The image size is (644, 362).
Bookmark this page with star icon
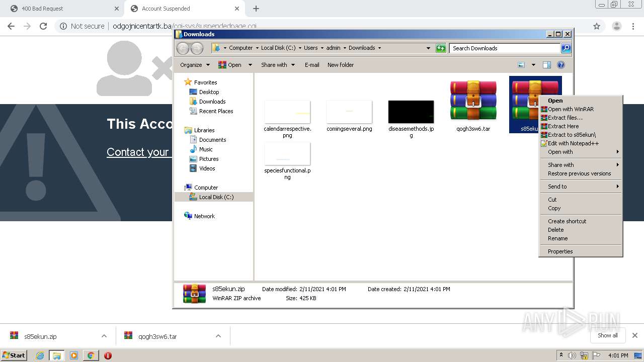597,26
